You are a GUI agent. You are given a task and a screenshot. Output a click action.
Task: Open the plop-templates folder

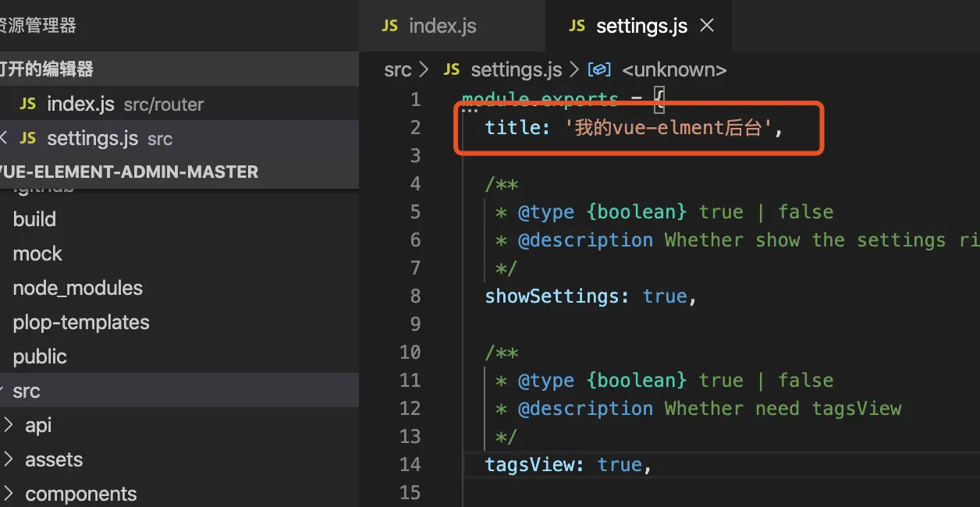[81, 322]
